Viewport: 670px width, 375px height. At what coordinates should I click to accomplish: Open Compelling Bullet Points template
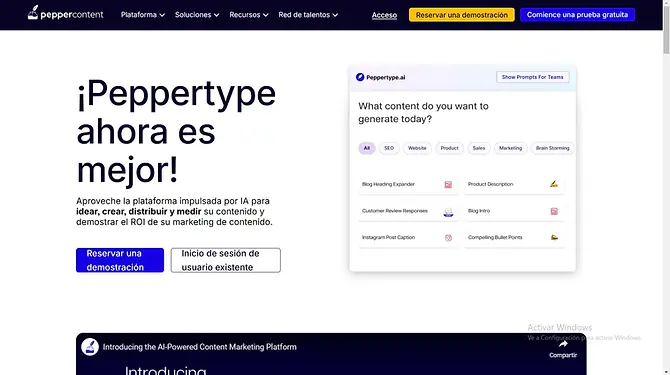(514, 238)
